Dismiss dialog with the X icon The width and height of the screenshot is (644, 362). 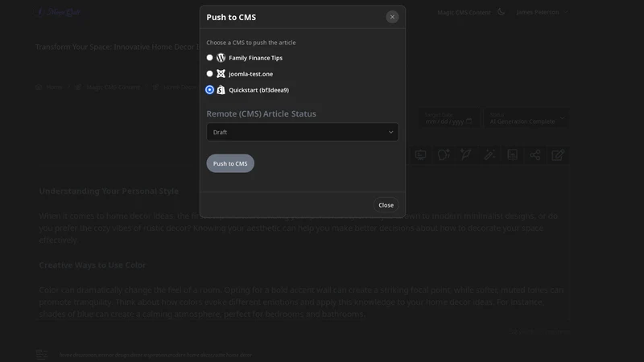tap(392, 17)
